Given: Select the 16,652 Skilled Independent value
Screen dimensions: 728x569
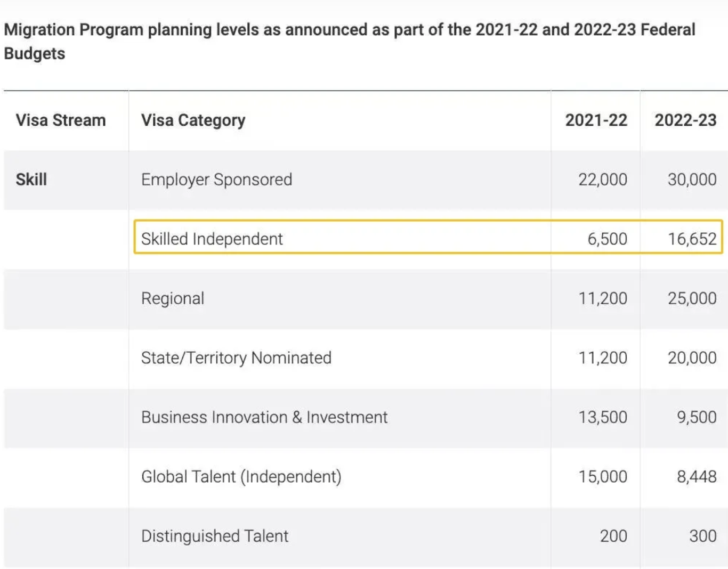Looking at the screenshot, I should pos(692,239).
